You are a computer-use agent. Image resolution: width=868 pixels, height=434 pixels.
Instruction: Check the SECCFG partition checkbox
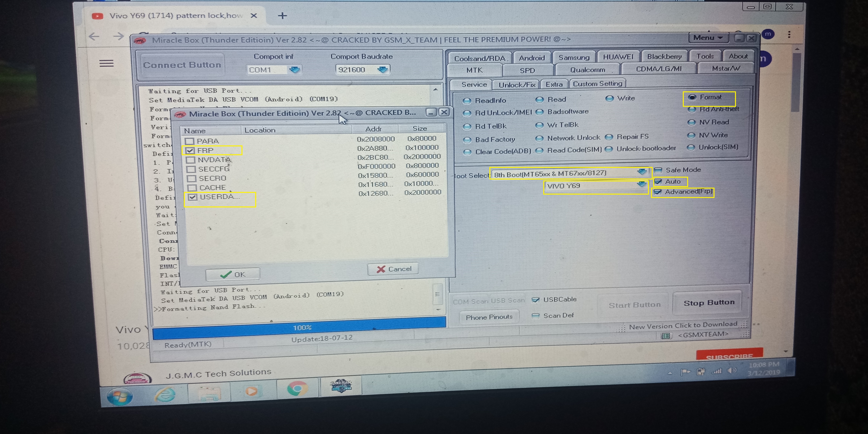tap(191, 169)
